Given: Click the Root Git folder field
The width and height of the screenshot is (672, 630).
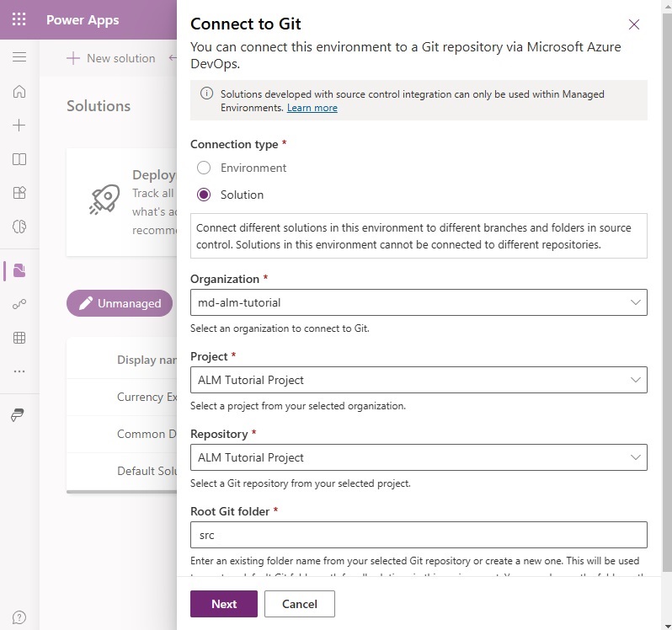Looking at the screenshot, I should (x=419, y=535).
